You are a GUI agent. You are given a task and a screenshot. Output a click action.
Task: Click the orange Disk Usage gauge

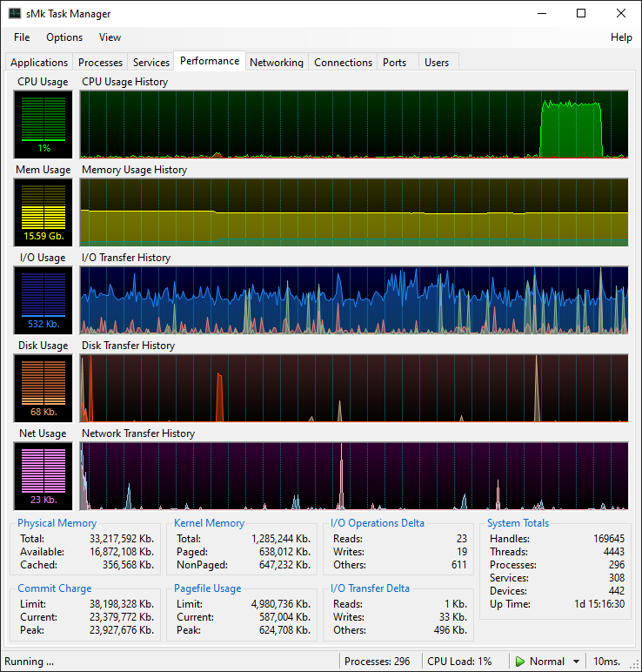[x=43, y=387]
